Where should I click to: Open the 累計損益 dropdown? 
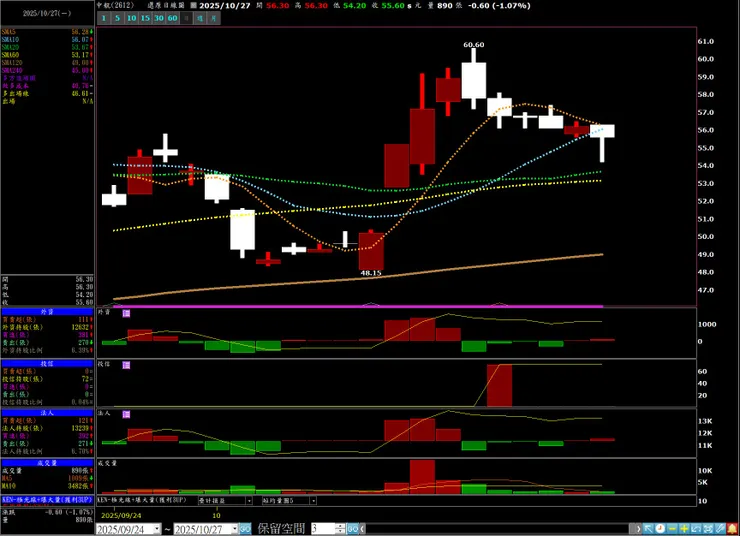249,501
